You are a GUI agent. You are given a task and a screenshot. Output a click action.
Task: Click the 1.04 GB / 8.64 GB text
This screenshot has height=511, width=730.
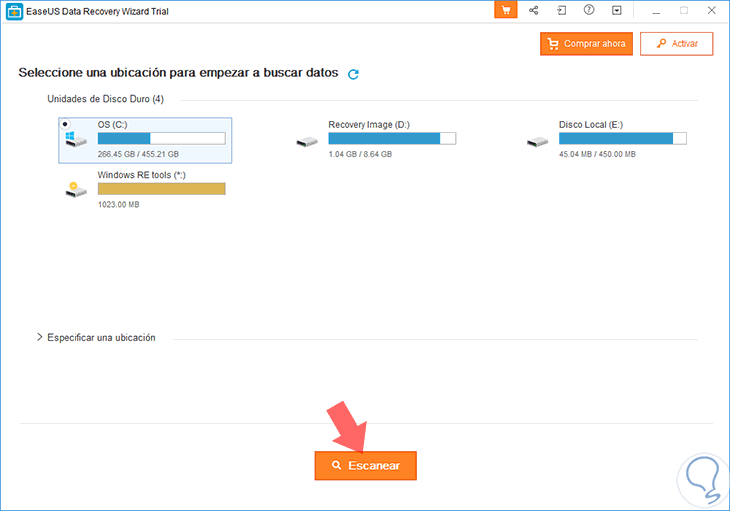coord(360,154)
